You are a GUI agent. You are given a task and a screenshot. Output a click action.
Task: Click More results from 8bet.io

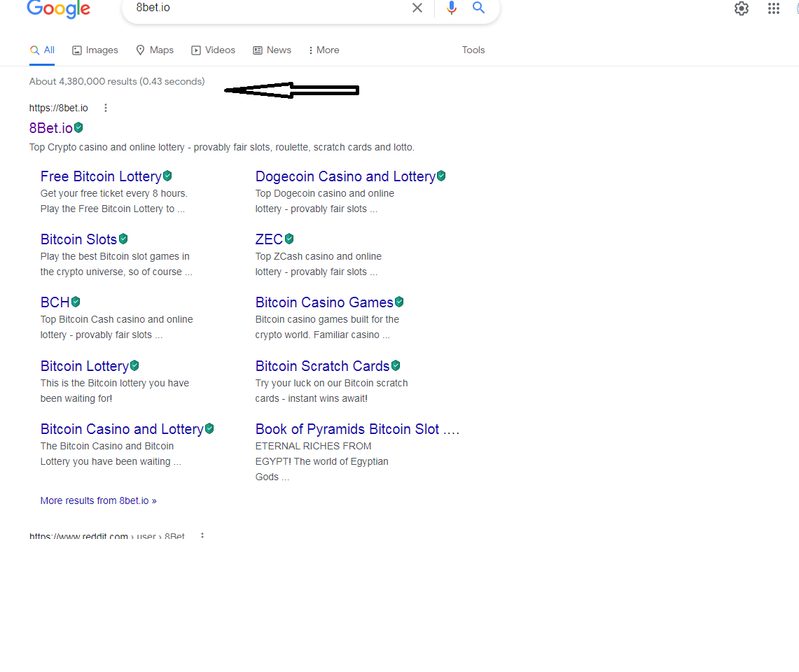point(98,500)
